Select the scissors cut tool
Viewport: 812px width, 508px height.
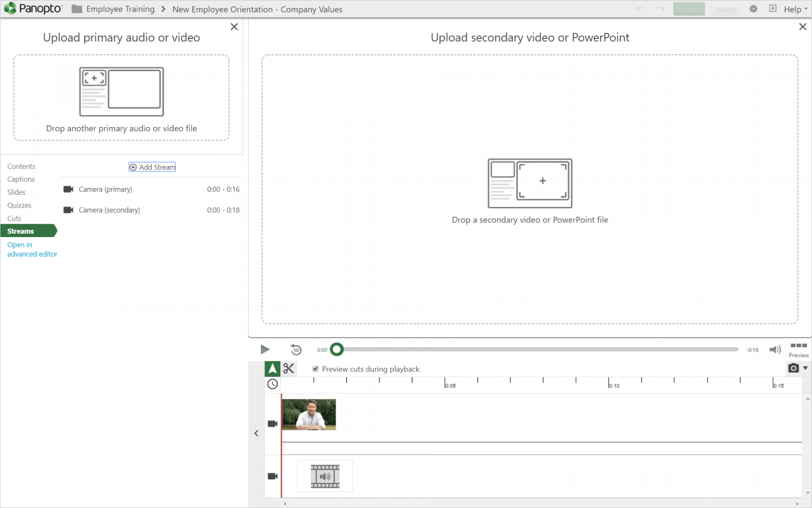289,368
